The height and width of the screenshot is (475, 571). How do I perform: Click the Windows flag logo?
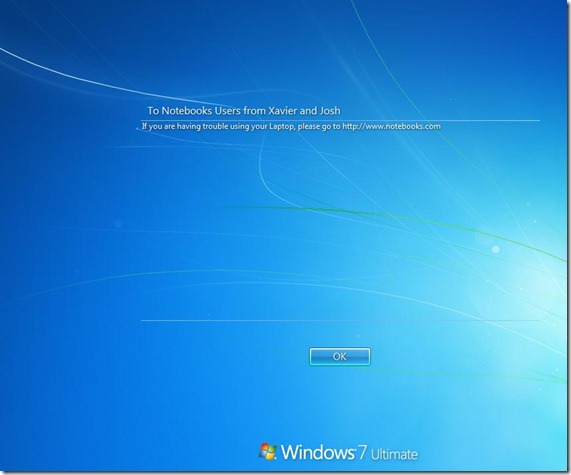point(268,451)
